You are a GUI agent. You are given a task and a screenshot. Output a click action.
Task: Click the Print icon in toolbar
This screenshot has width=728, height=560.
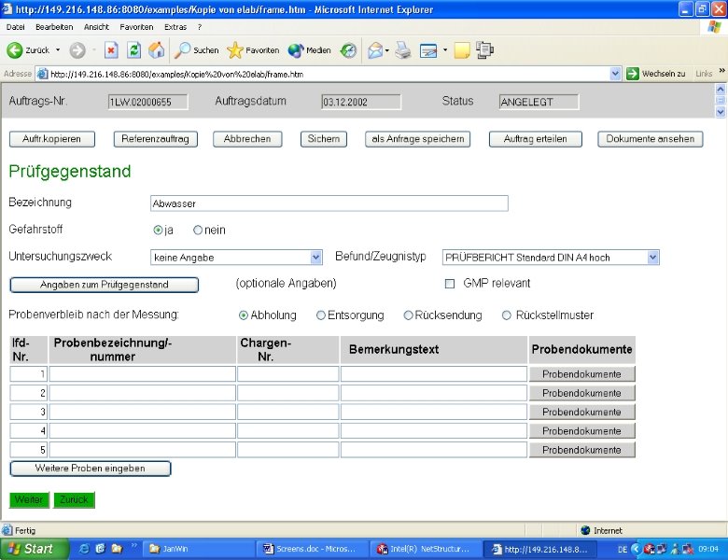point(403,50)
